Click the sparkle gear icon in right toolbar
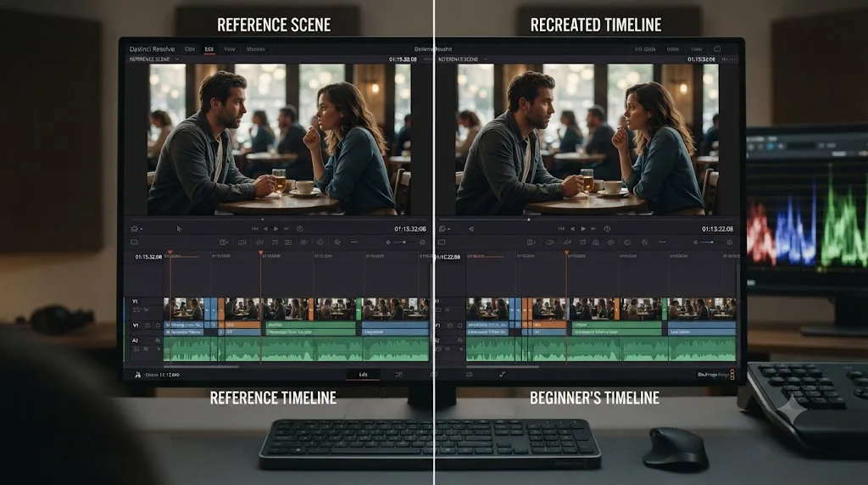Screen dimensions: 868x485 pos(644,242)
